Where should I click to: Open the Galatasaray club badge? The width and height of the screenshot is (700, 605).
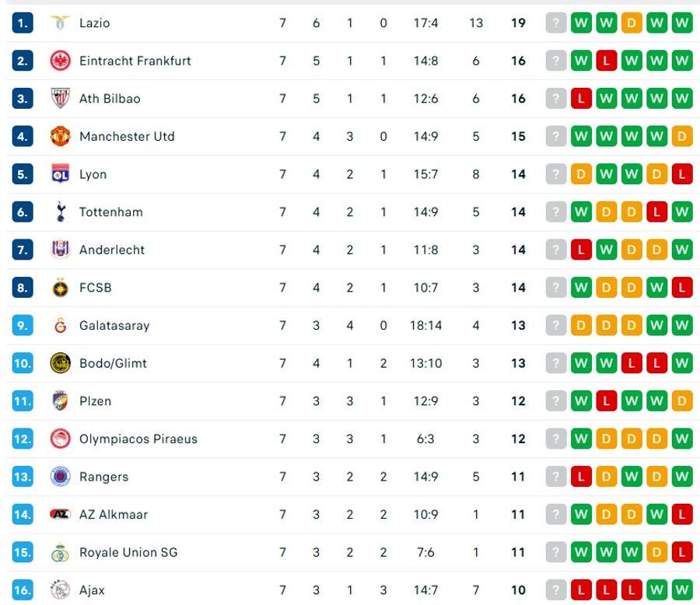tap(60, 326)
